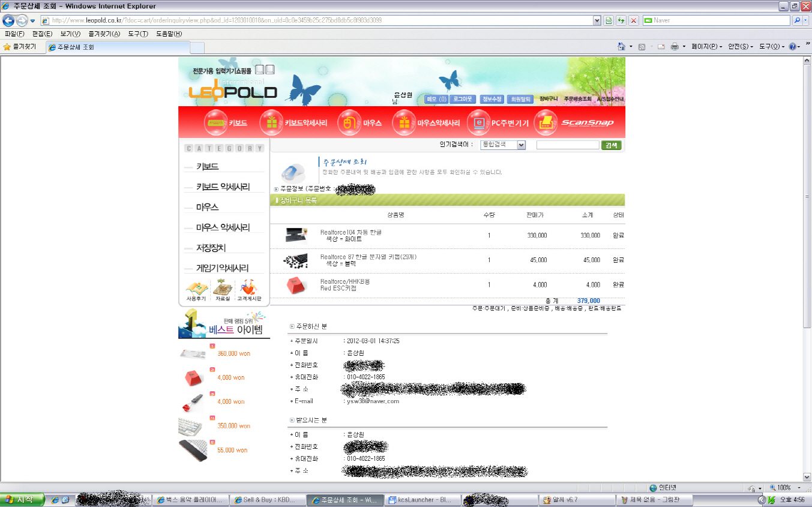Open the 고객게시판 icon in the sidebar

249,290
